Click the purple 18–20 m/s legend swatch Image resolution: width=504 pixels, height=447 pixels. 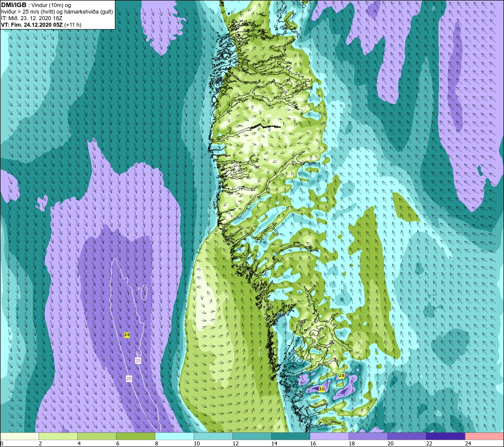coord(368,436)
